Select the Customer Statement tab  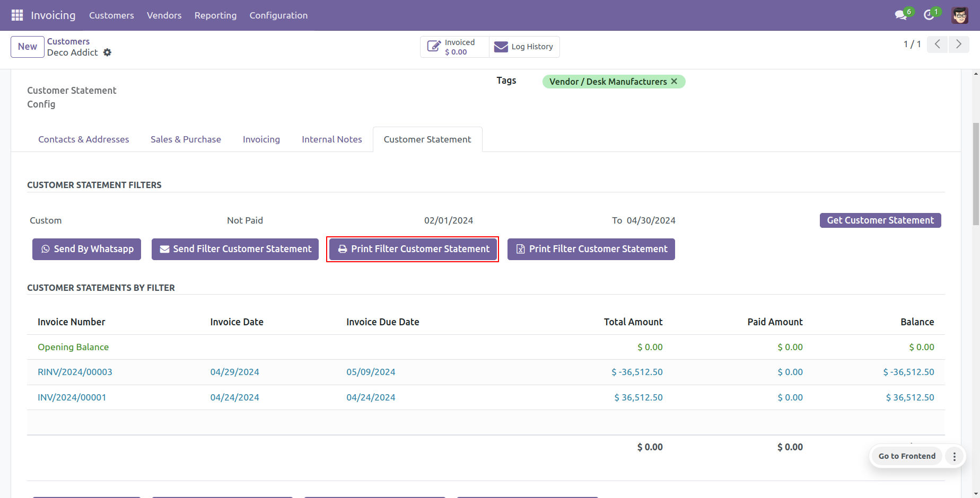427,139
